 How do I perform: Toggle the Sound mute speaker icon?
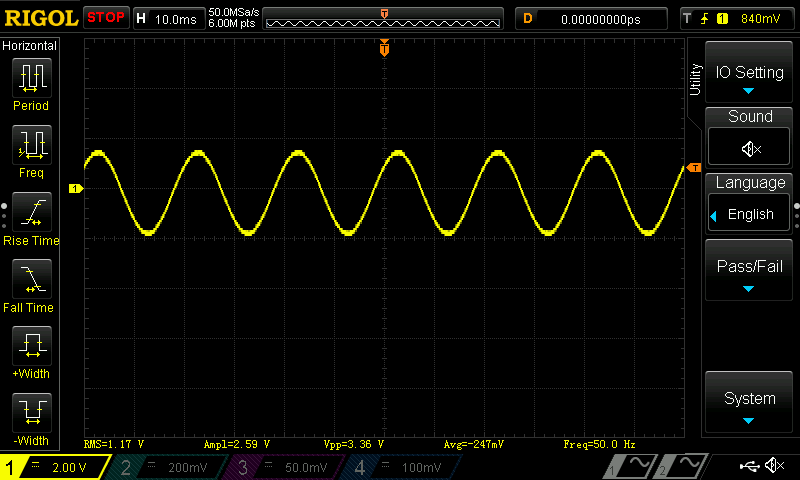pyautogui.click(x=749, y=149)
